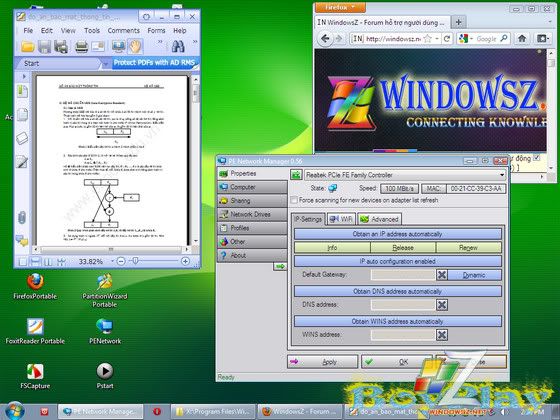Click the Info button

pyautogui.click(x=332, y=248)
